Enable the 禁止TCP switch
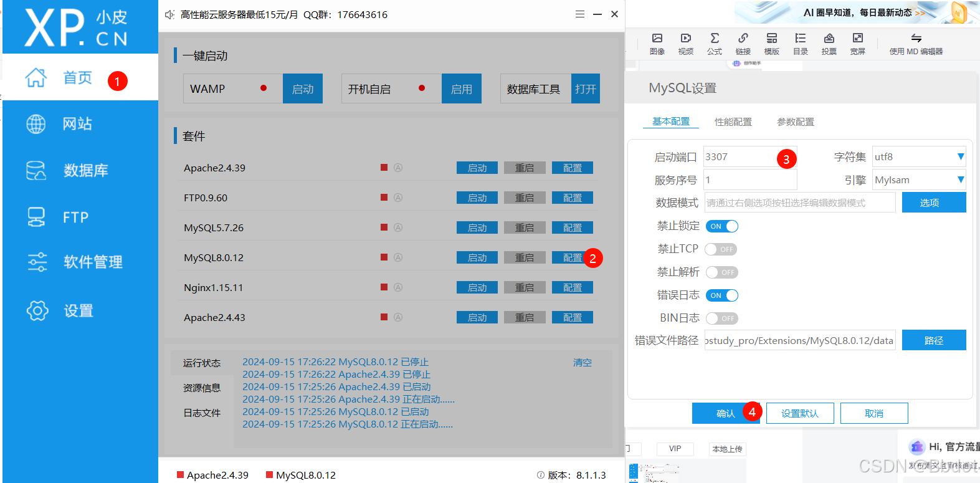Screen dimensions: 980x483 click(721, 249)
